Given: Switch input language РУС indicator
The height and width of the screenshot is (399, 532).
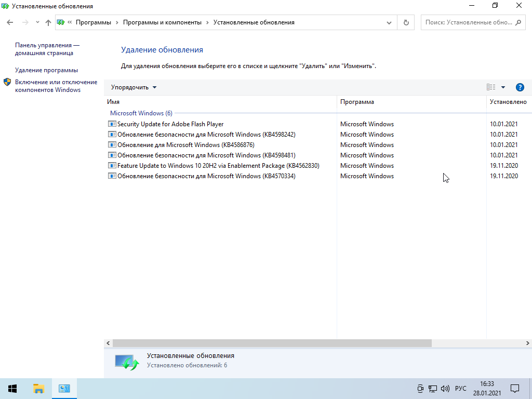Looking at the screenshot, I should [460, 389].
